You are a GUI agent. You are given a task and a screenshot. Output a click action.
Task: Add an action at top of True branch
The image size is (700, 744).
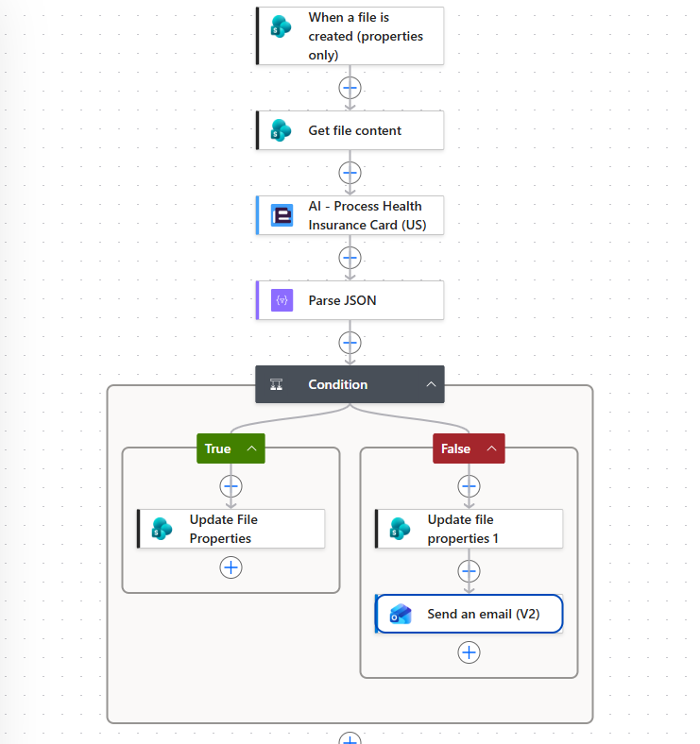point(230,486)
